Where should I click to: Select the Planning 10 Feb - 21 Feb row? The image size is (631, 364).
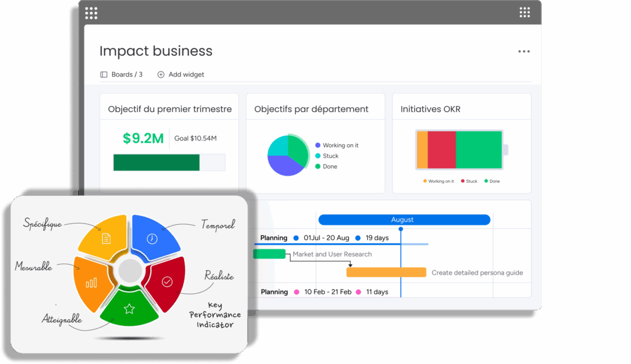coord(324,292)
